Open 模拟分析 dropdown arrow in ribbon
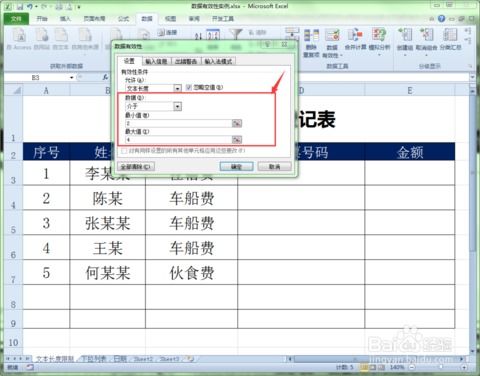Screen dimensions: 480x376 (x=379, y=54)
